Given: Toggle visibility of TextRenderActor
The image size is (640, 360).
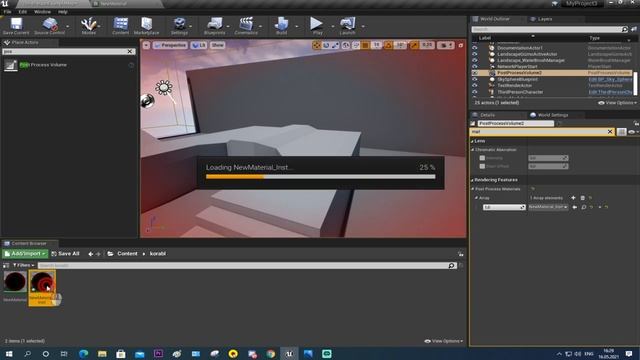Looking at the screenshot, I should pos(475,86).
